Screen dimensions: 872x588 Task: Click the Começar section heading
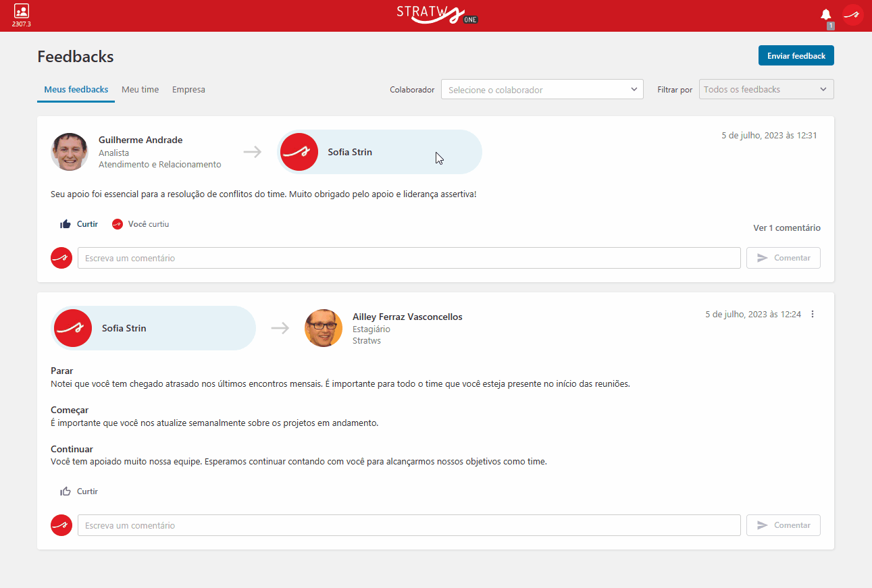click(70, 410)
